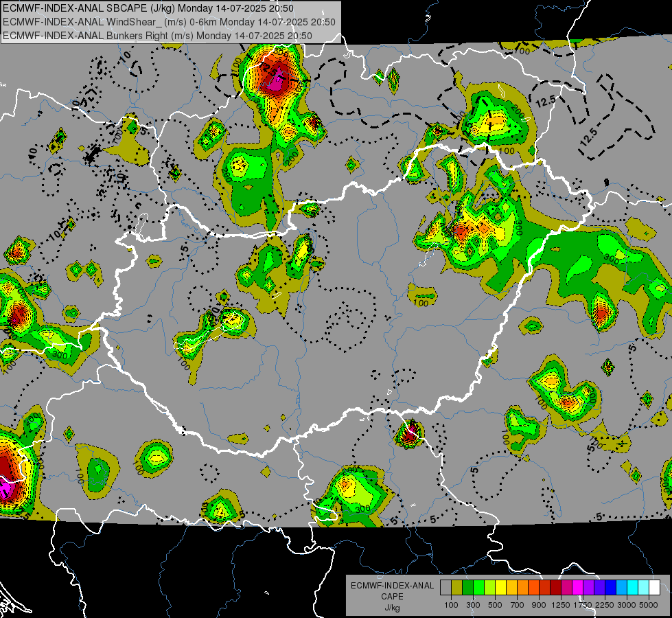Viewport: 672px width, 618px height.
Task: Select the pure blue legend swatch
Action: 610,587
